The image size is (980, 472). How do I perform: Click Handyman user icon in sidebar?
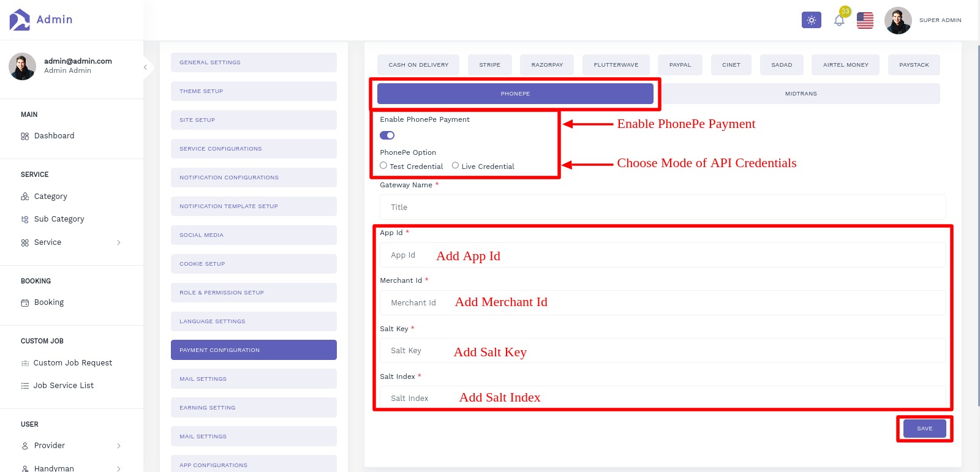click(x=25, y=468)
